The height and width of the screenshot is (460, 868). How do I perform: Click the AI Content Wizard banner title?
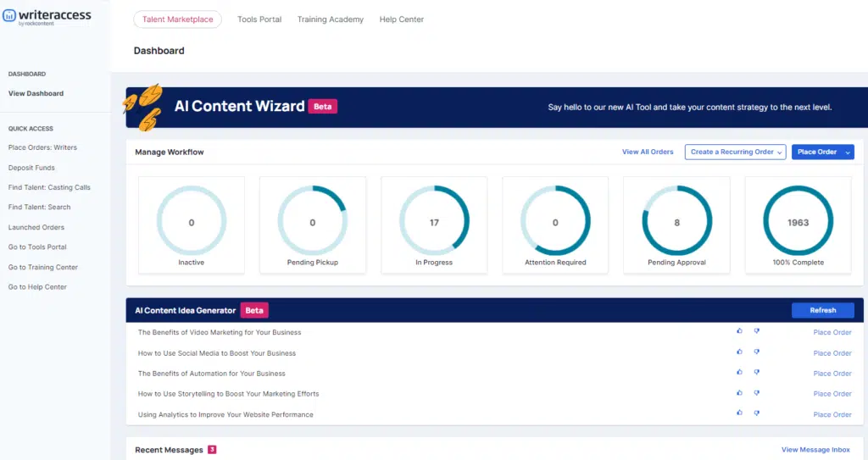(x=239, y=106)
